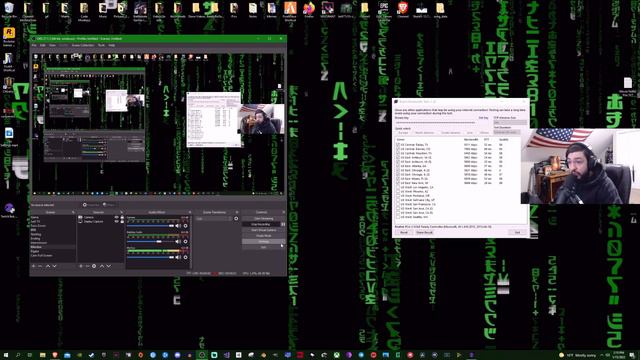Adjust Desktop Audio volume slider

coord(150,241)
